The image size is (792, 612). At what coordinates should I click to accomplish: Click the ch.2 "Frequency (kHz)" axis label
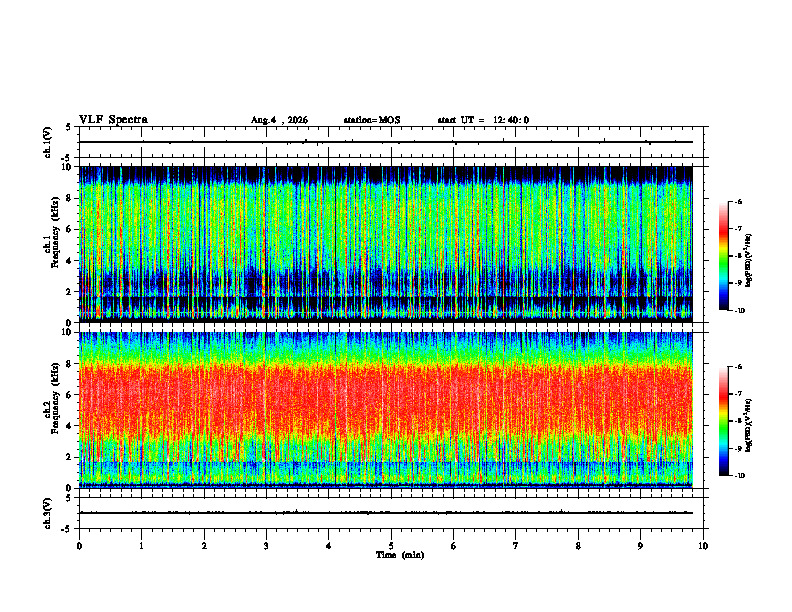pyautogui.click(x=55, y=398)
